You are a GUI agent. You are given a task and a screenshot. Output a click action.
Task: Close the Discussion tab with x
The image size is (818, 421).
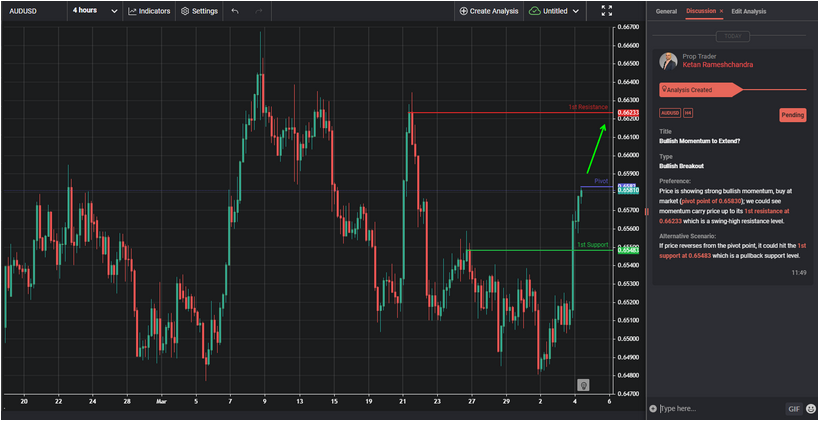721,11
